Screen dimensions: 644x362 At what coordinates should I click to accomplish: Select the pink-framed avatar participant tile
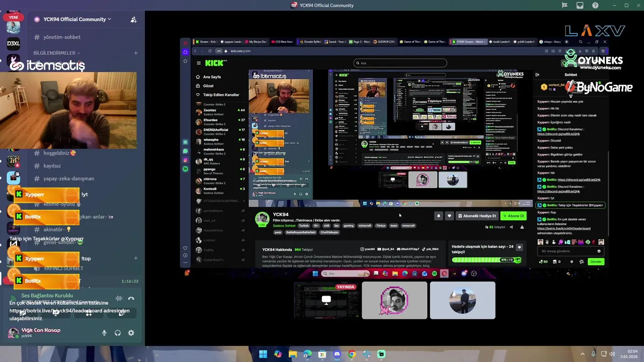coord(394,300)
